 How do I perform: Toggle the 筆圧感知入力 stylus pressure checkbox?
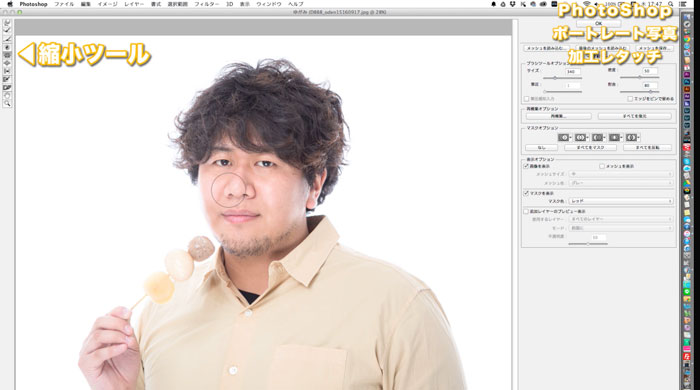click(526, 99)
